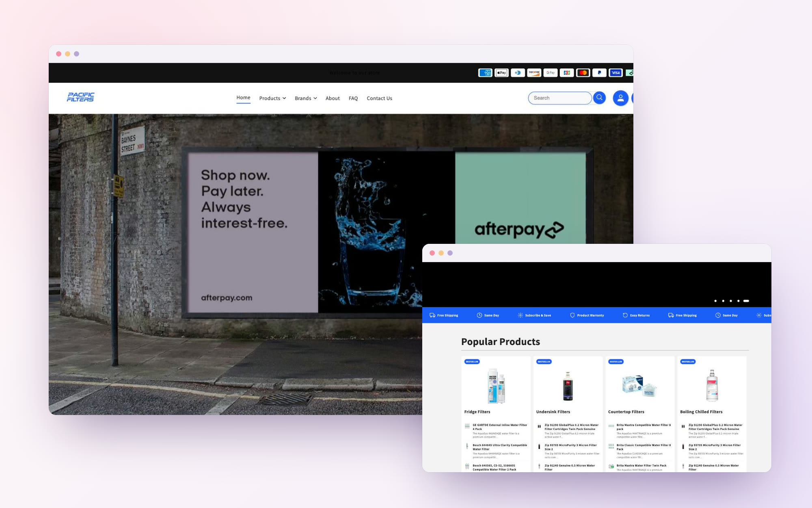Click the Discover payment icon
This screenshot has height=508, width=812.
[534, 73]
